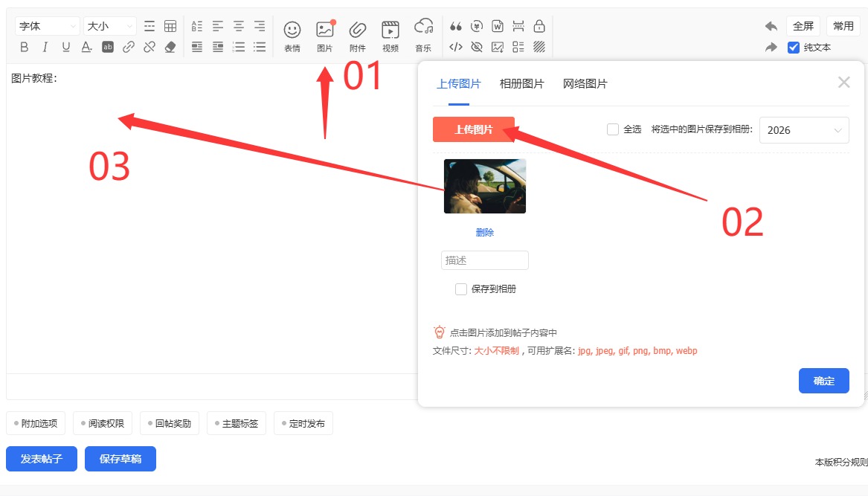868x496 pixels.
Task: Insert a hyperlink with the chain icon
Action: pos(129,47)
